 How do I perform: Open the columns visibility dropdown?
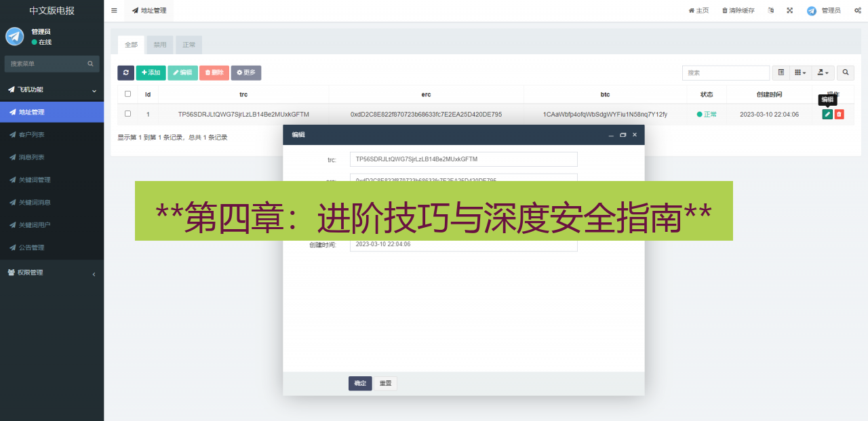pos(802,73)
